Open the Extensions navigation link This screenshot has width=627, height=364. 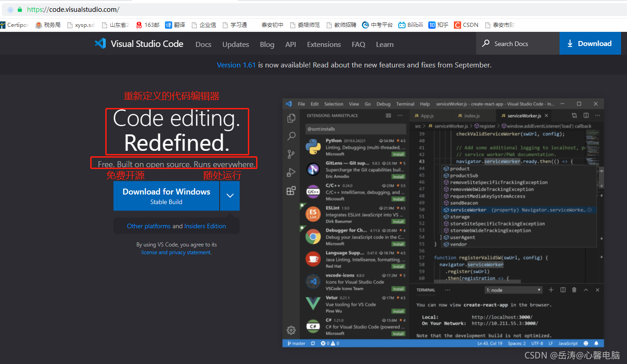324,44
